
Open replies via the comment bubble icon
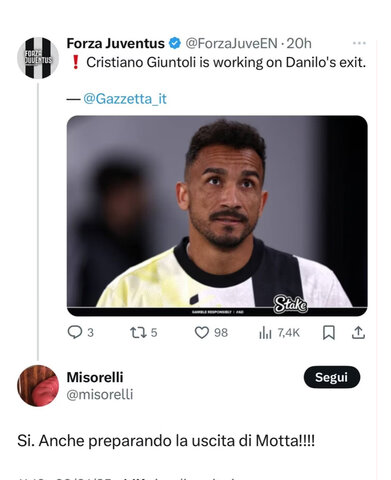[x=75, y=332]
